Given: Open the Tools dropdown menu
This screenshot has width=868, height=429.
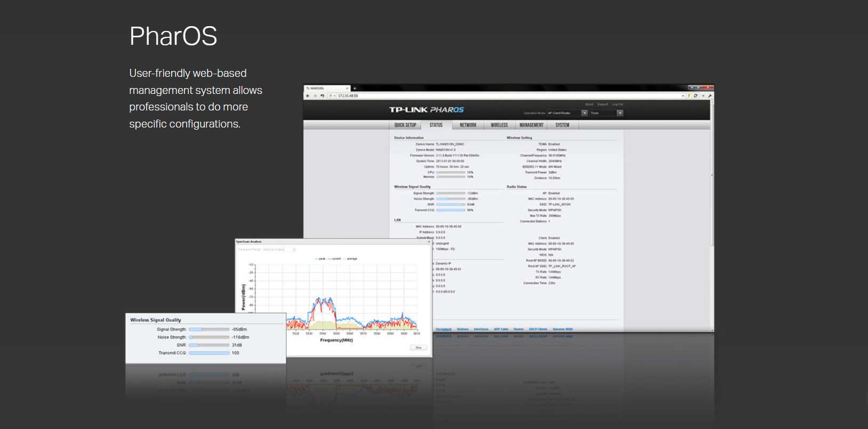Looking at the screenshot, I should (x=620, y=113).
